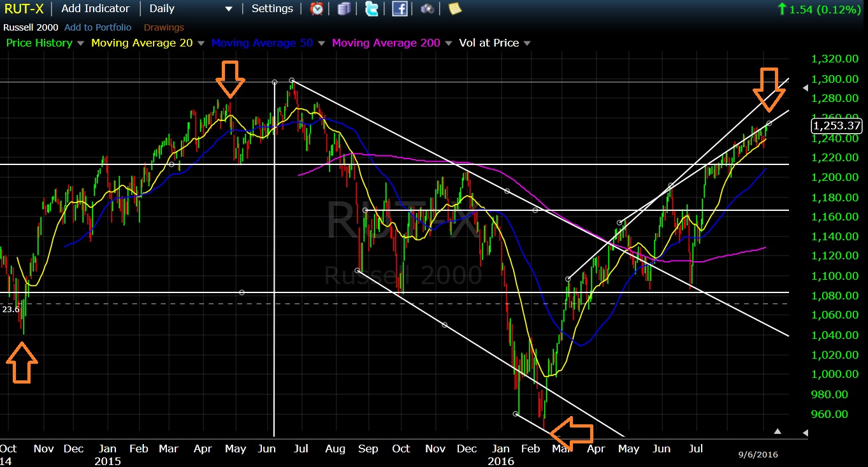Open Price History dropdown arrow
868x467 pixels.
[80, 43]
